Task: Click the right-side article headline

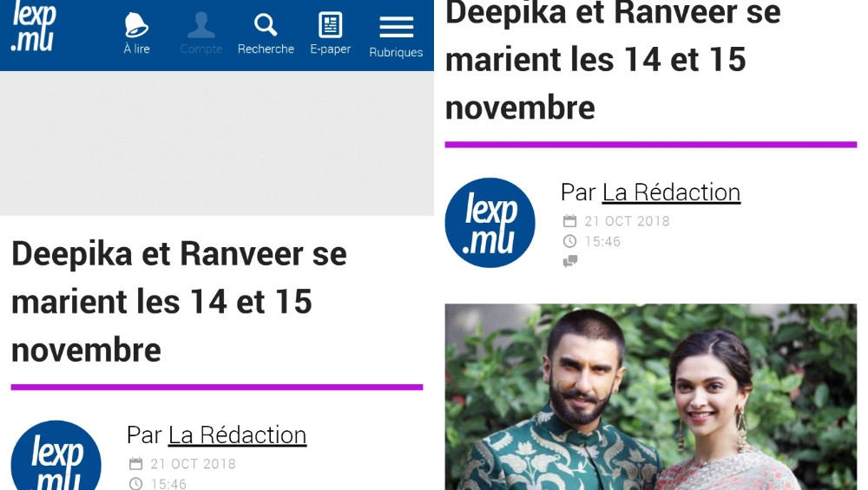Action: (x=613, y=60)
